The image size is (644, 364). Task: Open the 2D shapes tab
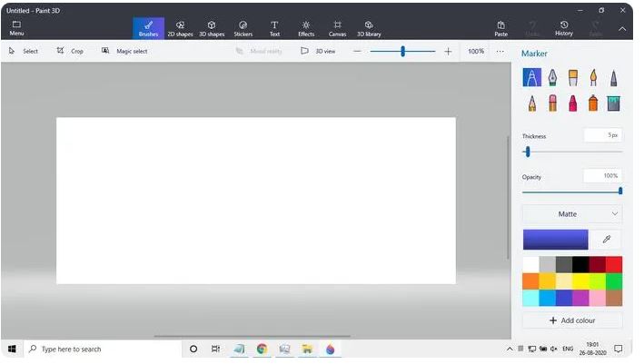coord(180,28)
